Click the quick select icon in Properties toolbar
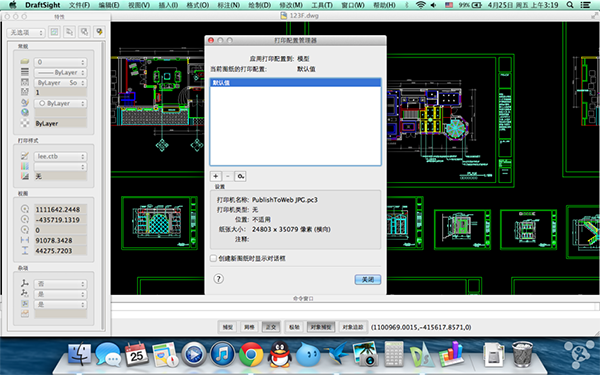Screen dimensions: 600x375 click(84, 32)
